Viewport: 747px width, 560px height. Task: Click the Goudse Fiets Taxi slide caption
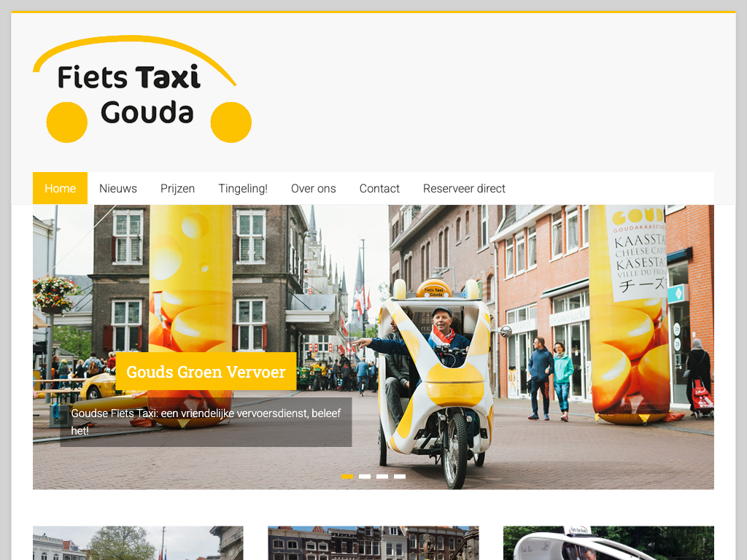(x=206, y=422)
